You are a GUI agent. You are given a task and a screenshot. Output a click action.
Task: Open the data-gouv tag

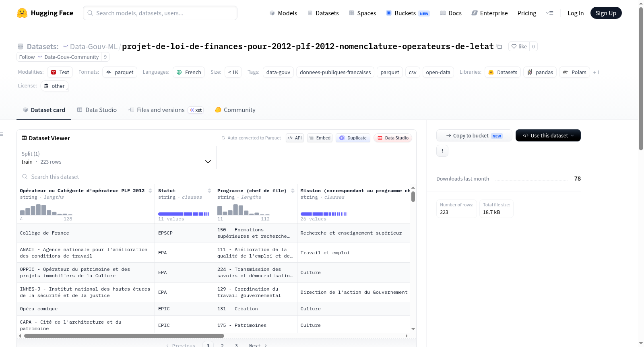pyautogui.click(x=278, y=72)
